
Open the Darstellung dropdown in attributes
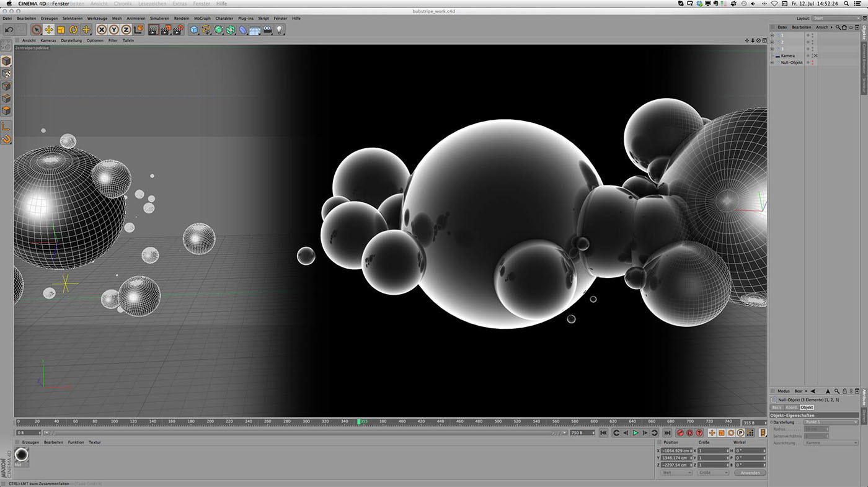coord(831,422)
